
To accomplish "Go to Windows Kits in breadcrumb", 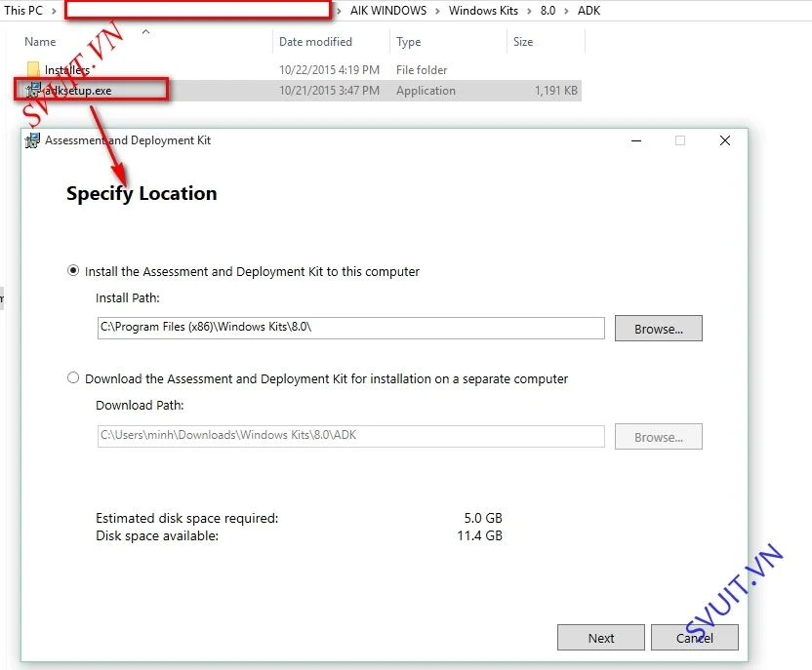I will coord(483,11).
